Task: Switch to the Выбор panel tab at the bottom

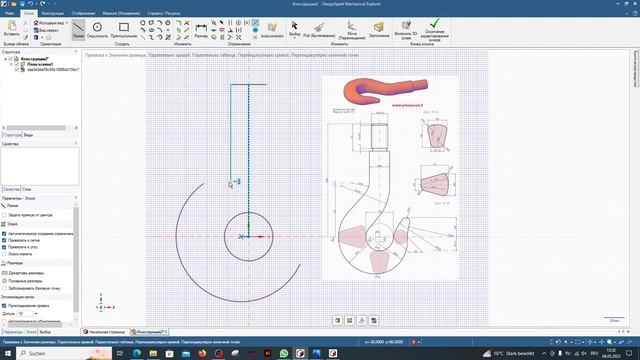Action: coord(45,332)
